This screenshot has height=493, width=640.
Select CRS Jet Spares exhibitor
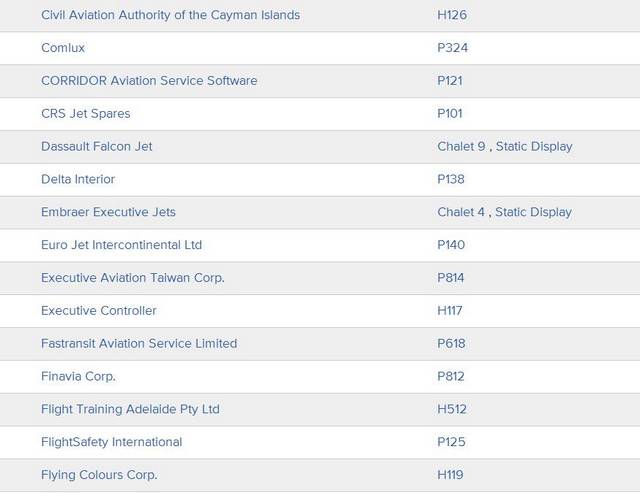(x=85, y=114)
